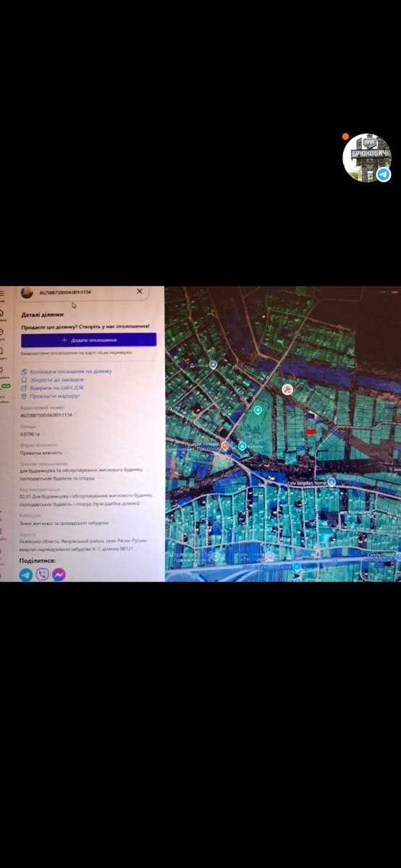The image size is (401, 868).
Task: Click the 'Приватна власність' ownership text
Action: pyautogui.click(x=41, y=453)
